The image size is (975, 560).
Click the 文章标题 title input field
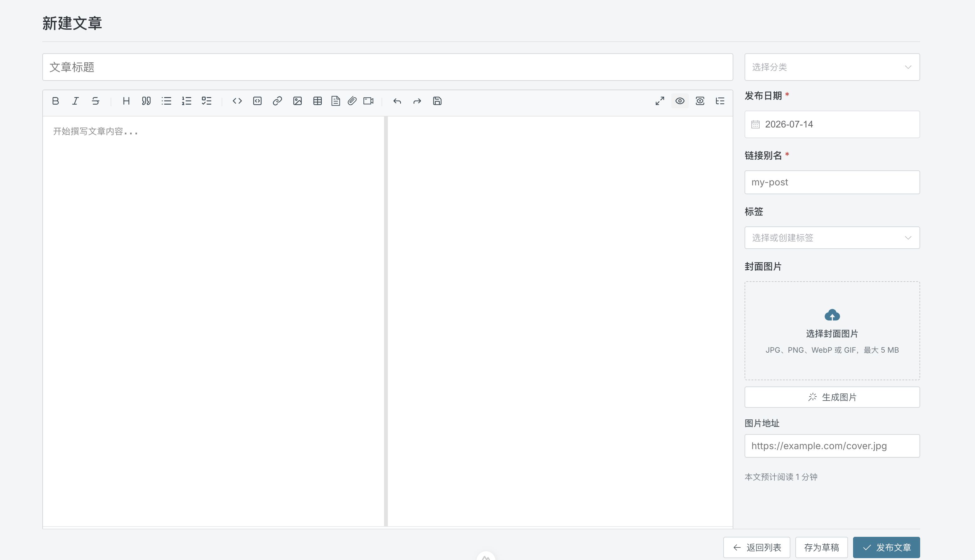[387, 67]
